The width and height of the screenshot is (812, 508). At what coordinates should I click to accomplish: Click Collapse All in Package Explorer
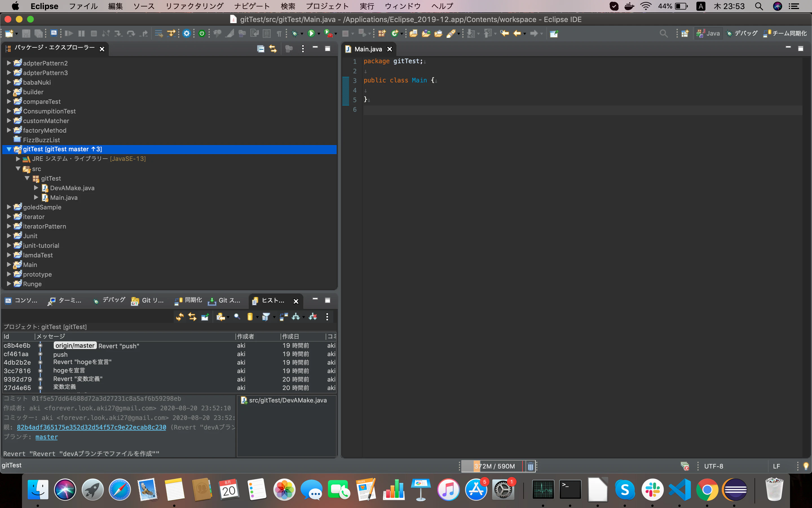261,49
